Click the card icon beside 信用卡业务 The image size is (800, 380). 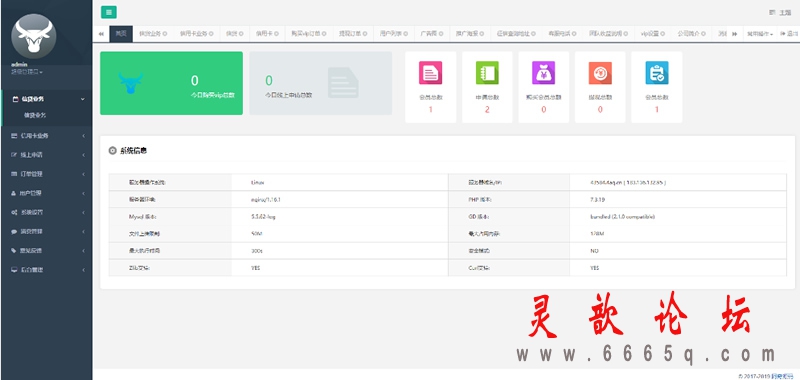pos(14,136)
